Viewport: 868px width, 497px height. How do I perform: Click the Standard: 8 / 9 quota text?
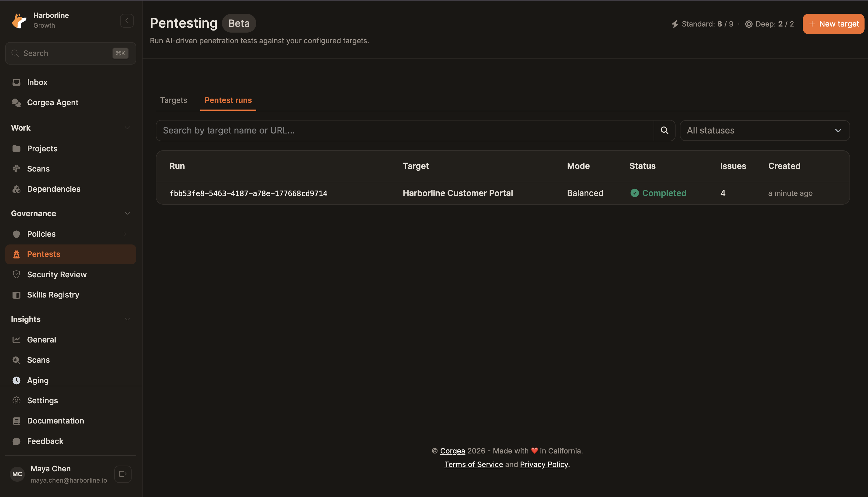pyautogui.click(x=708, y=24)
